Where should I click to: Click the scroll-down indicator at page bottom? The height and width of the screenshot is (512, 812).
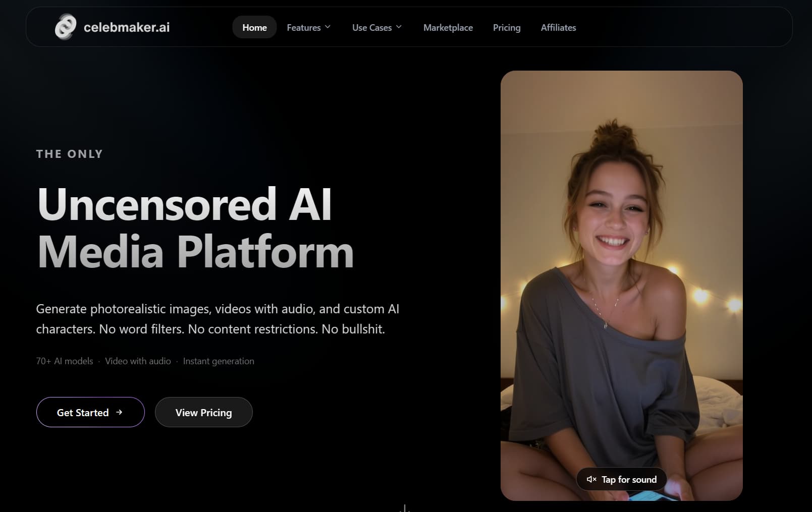coord(404,507)
